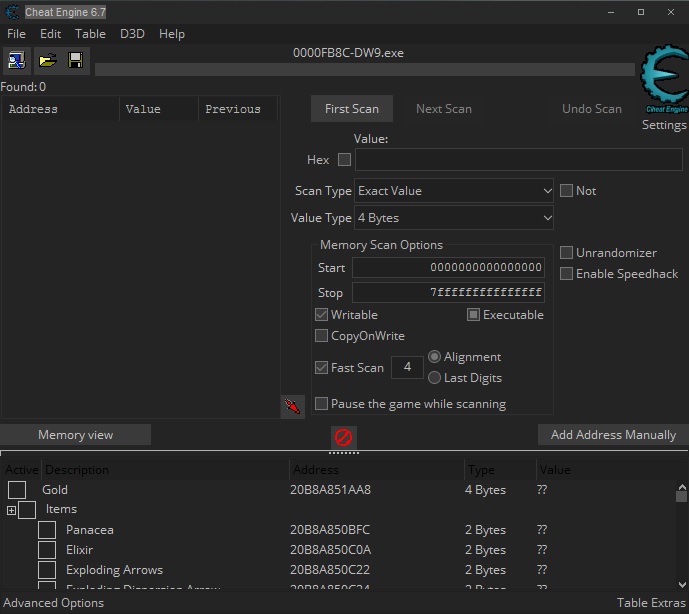This screenshot has height=614, width=689.
Task: Expand the Items group tree node
Action: (x=12, y=510)
